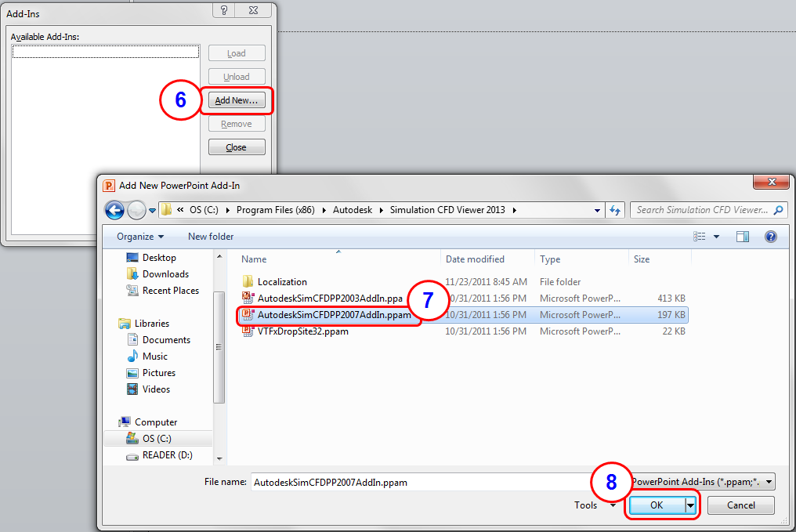The height and width of the screenshot is (532, 796).
Task: Open the address bar history dropdown
Action: [597, 210]
